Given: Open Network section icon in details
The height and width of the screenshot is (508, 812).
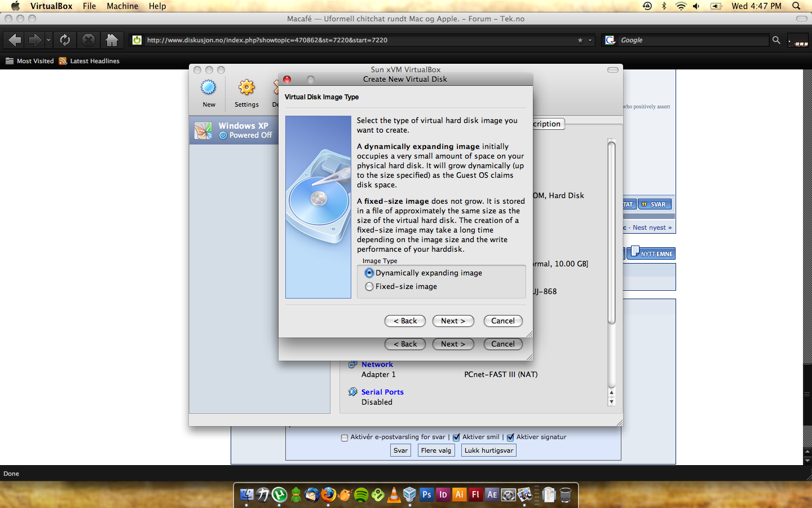Looking at the screenshot, I should coord(353,364).
